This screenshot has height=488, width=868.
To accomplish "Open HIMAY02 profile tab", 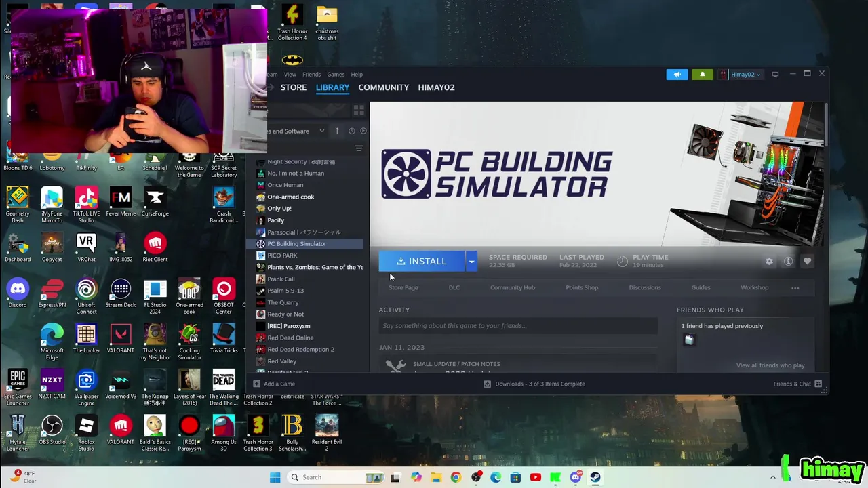I will tap(436, 87).
